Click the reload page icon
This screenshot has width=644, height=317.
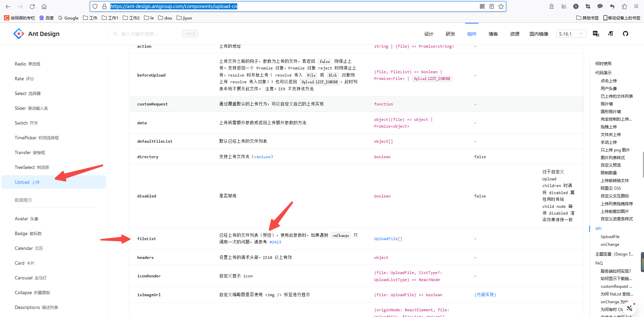coord(32,6)
